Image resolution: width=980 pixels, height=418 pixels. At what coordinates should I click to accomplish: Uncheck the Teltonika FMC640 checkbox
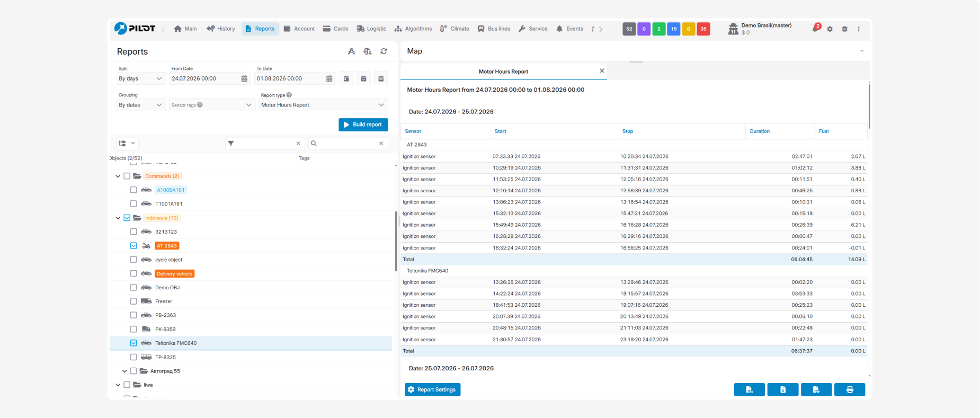pos(133,343)
